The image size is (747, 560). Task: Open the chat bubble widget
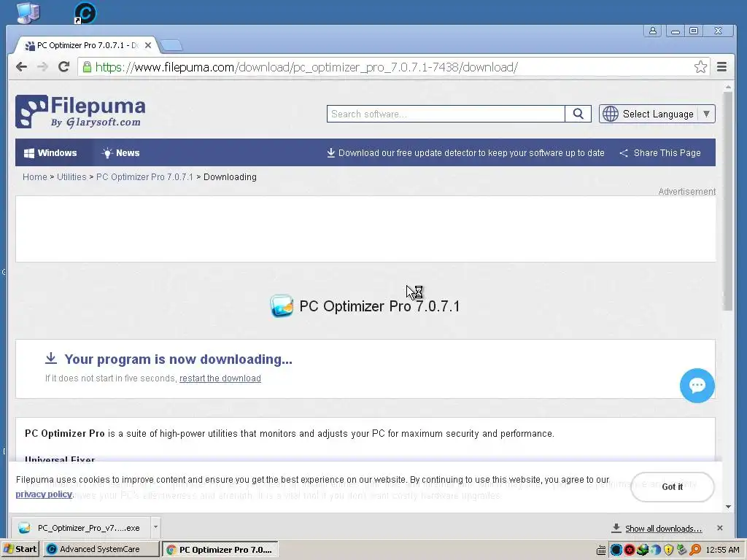pos(697,385)
